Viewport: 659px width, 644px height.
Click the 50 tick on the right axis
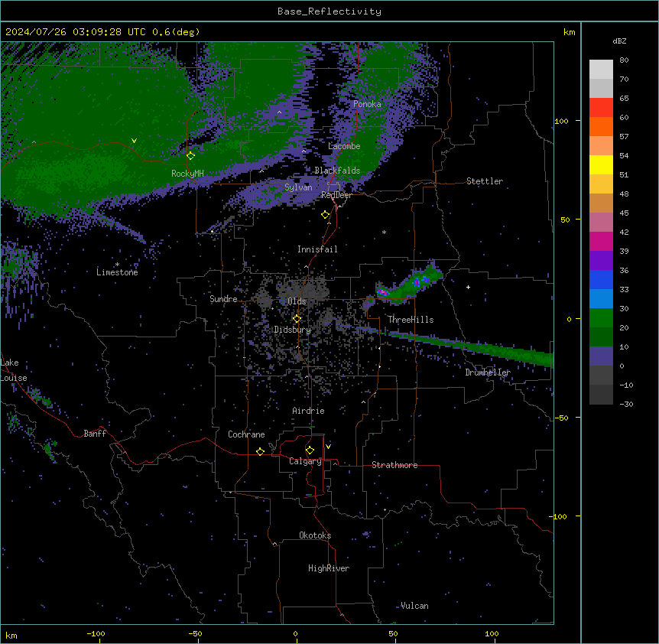pos(565,220)
